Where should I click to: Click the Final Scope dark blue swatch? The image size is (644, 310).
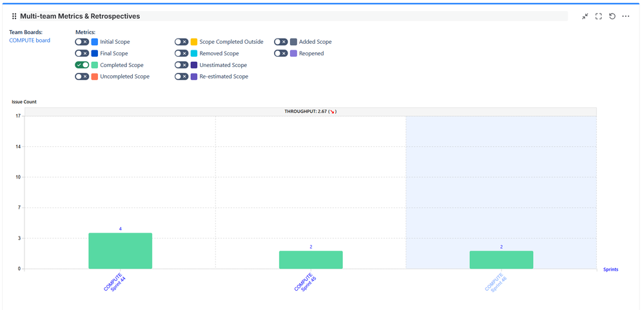(95, 53)
